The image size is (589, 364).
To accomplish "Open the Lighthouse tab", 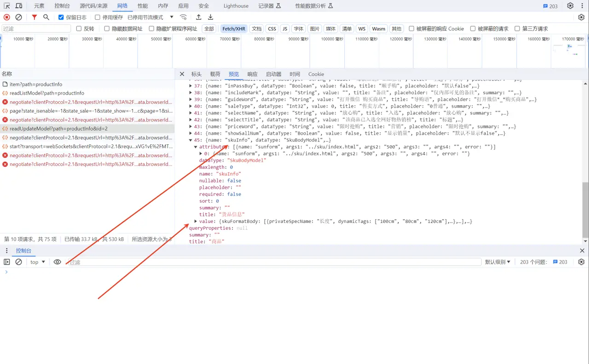I will [x=236, y=6].
